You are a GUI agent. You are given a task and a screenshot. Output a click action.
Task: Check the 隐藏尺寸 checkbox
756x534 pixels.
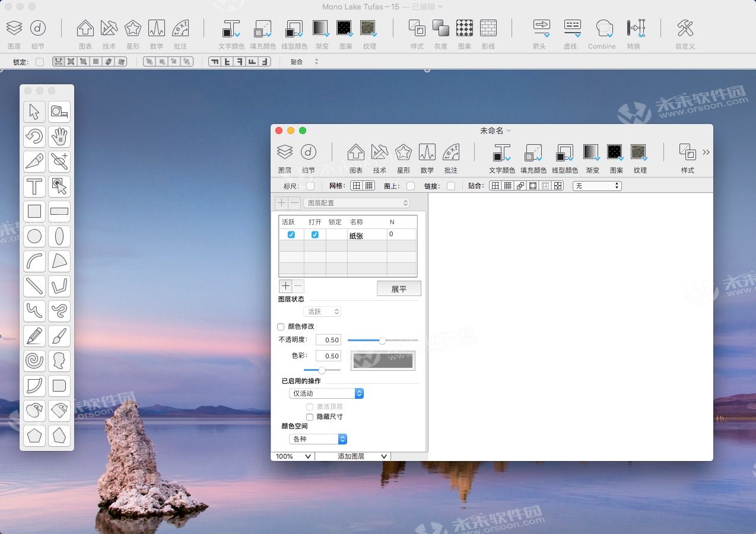click(310, 417)
